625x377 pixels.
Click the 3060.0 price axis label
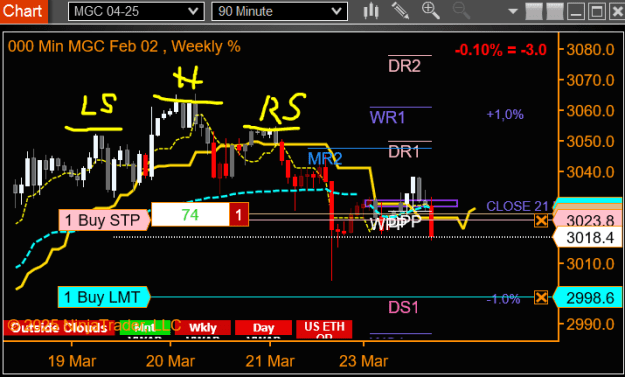coord(590,111)
